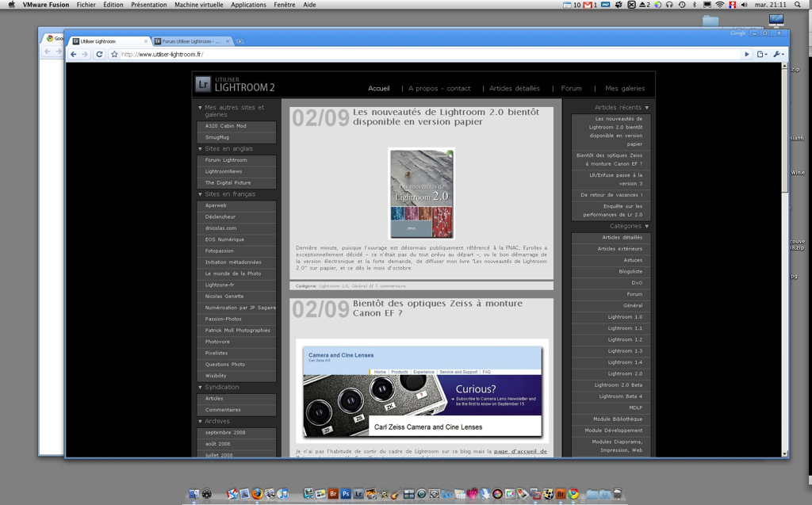Open the Machine virtuelle menu
Screen dimensions: 812x505
(199, 5)
